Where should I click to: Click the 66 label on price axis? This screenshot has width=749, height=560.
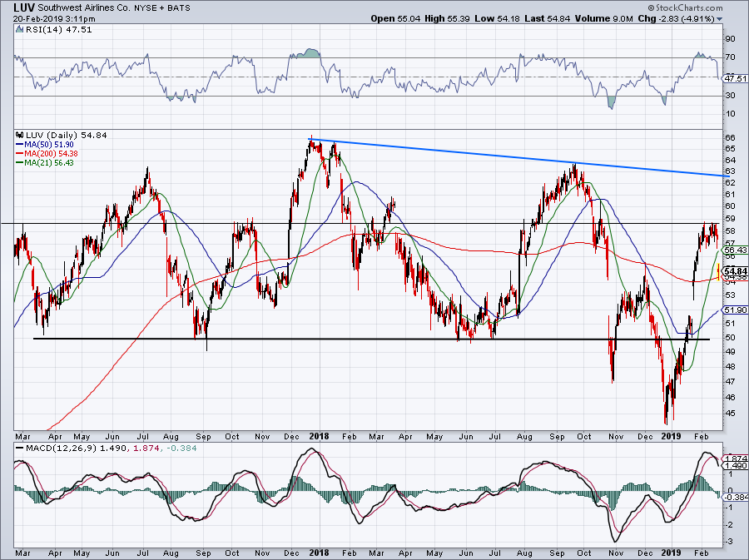(730, 137)
